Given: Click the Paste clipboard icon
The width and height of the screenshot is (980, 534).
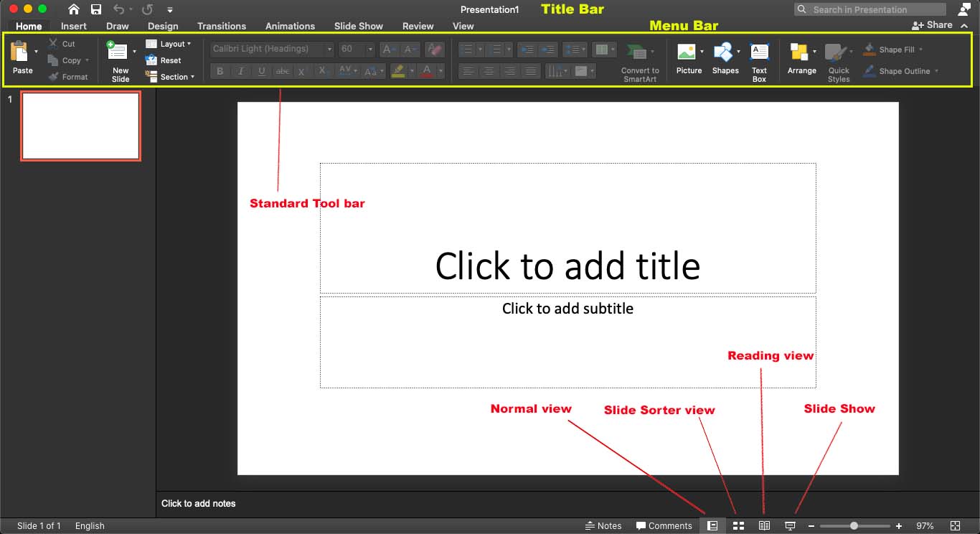Looking at the screenshot, I should click(x=20, y=52).
